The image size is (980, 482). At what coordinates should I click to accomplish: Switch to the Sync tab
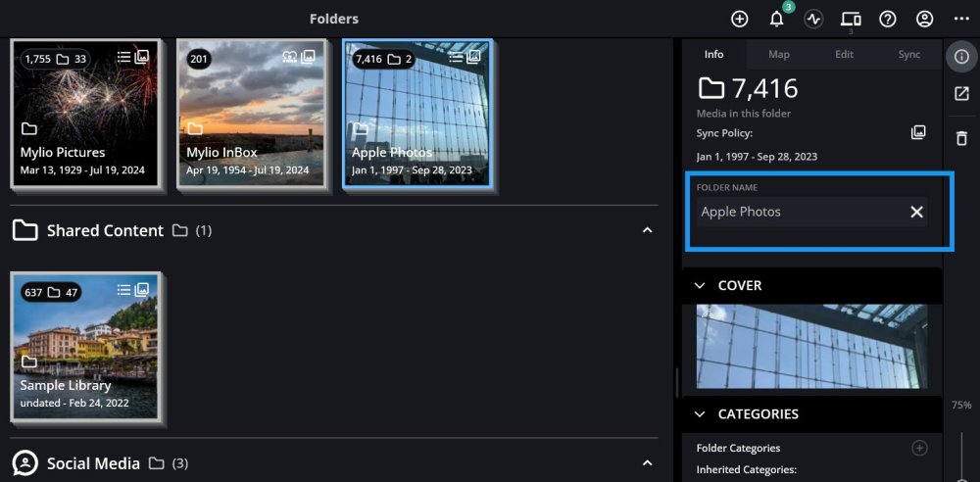pos(909,55)
